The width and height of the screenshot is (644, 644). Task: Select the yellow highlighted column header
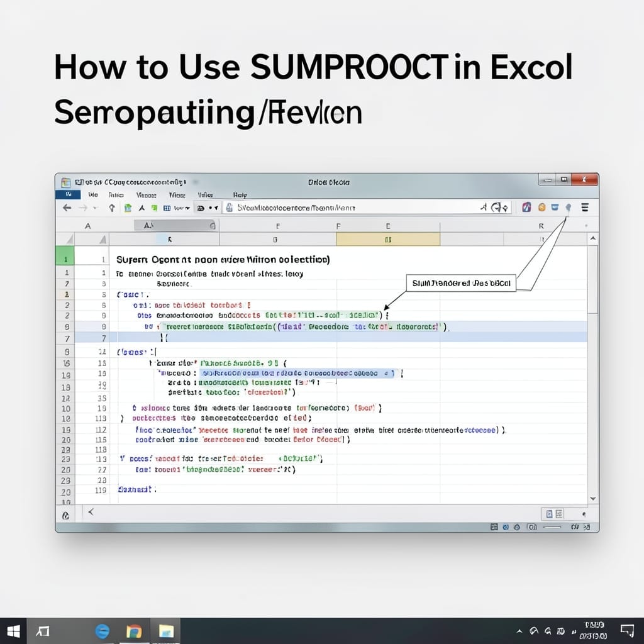click(388, 240)
